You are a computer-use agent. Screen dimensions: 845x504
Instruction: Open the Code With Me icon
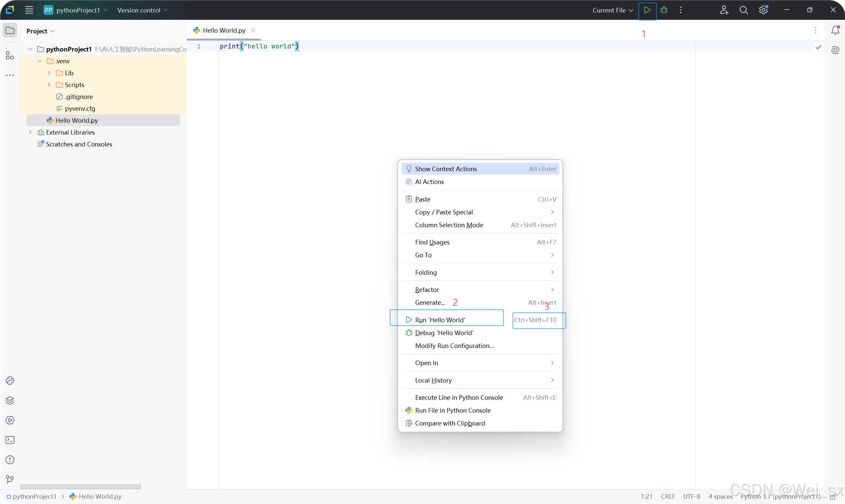tap(724, 10)
